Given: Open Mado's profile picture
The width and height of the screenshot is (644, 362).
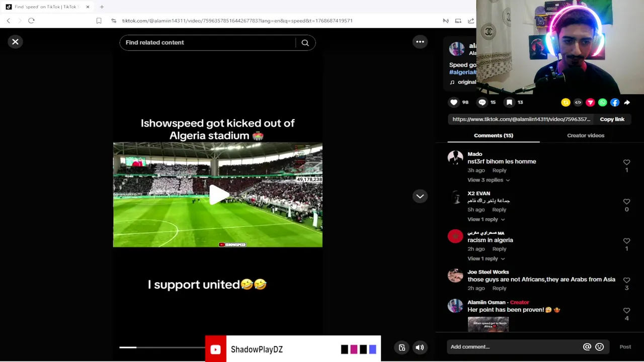Looking at the screenshot, I should [455, 158].
